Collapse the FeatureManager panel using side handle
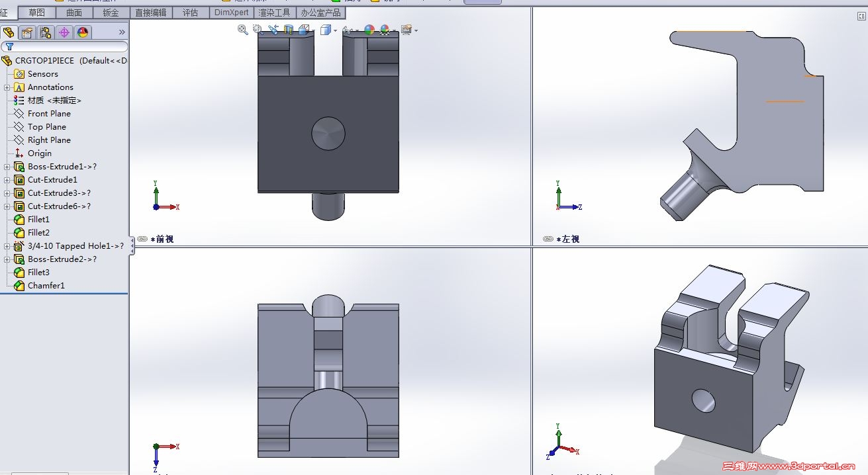868x475 pixels. (132, 246)
